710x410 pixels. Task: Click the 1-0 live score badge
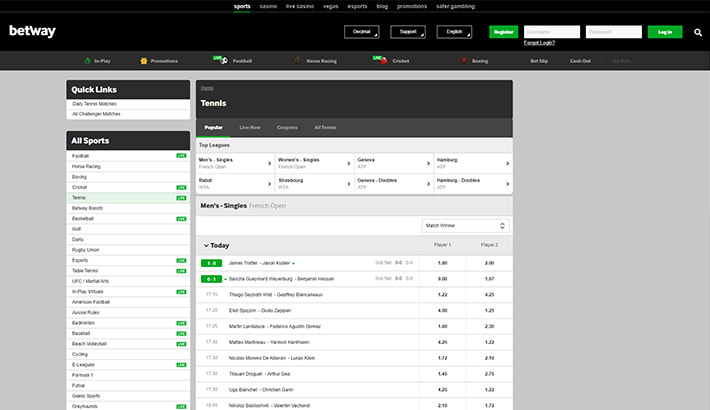pos(211,263)
